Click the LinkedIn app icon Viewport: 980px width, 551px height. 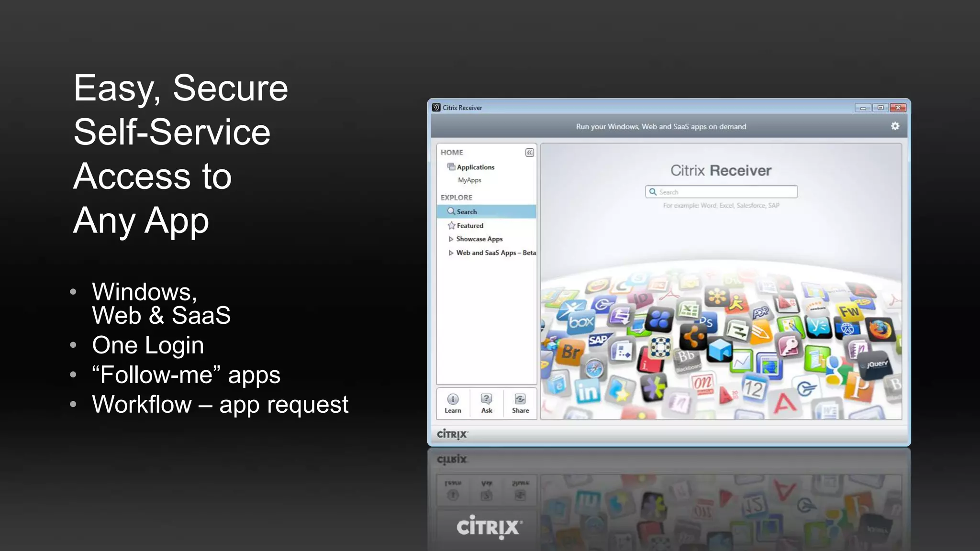tap(587, 392)
